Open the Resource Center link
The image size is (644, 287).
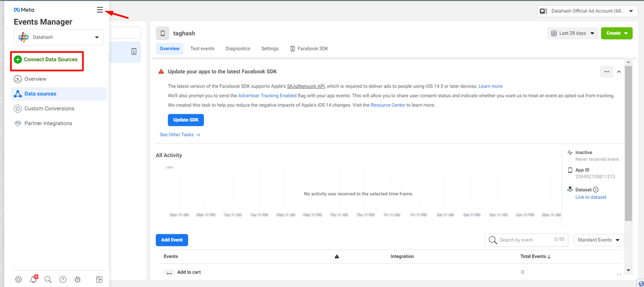point(388,105)
